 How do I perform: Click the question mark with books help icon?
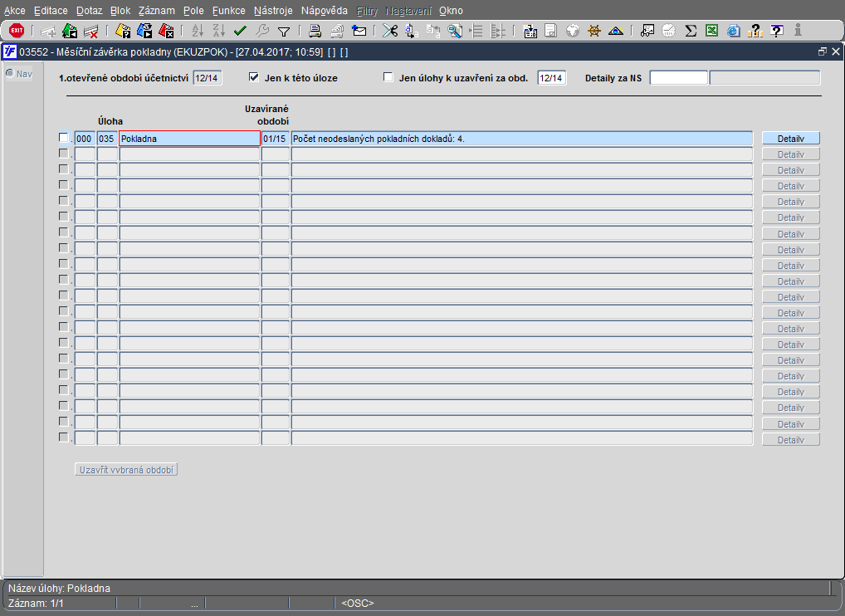click(x=755, y=31)
